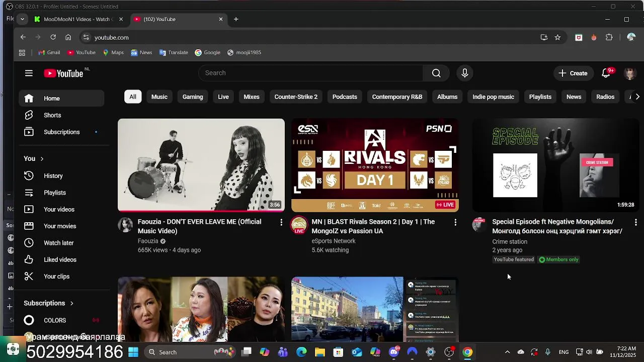The width and height of the screenshot is (644, 362).
Task: Open YouTube notifications bell
Action: 606,73
